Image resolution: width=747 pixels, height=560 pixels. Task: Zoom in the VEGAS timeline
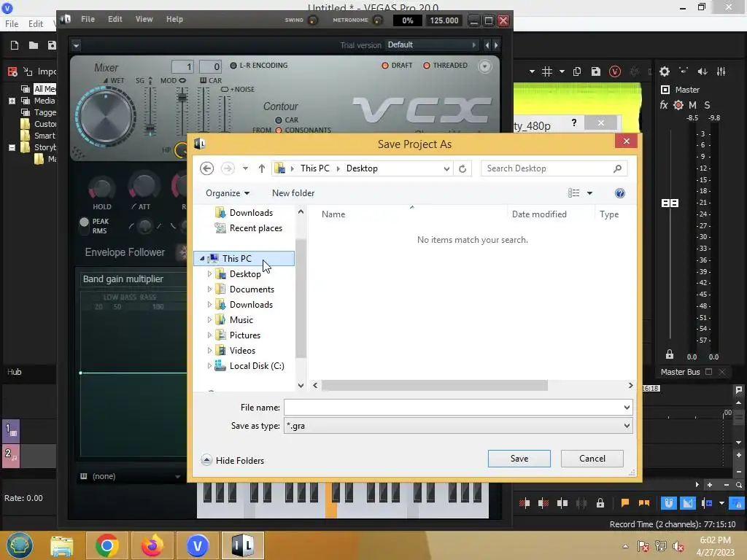click(710, 485)
